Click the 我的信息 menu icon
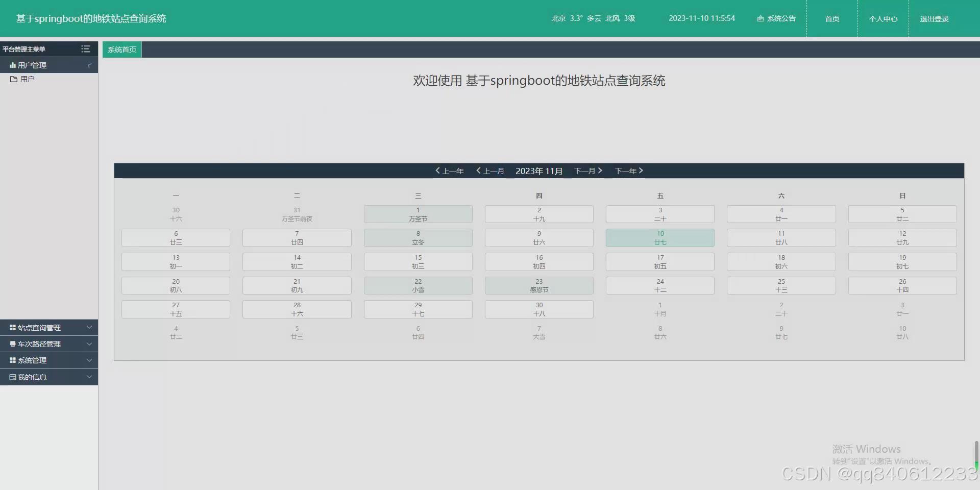 pos(13,377)
